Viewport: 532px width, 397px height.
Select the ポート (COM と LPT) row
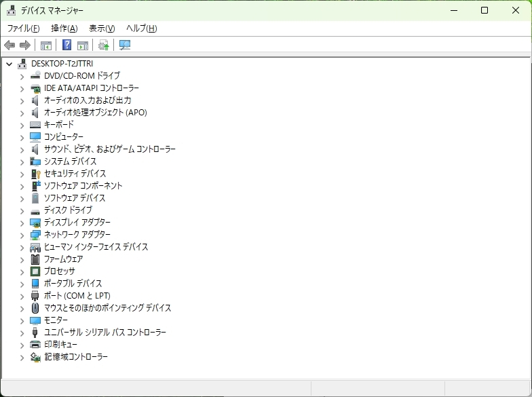point(77,296)
